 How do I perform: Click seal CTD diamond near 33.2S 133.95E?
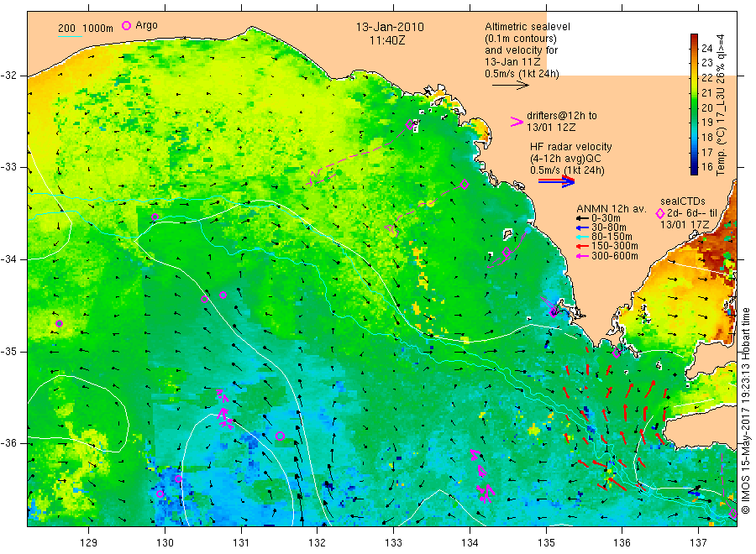[x=465, y=184]
